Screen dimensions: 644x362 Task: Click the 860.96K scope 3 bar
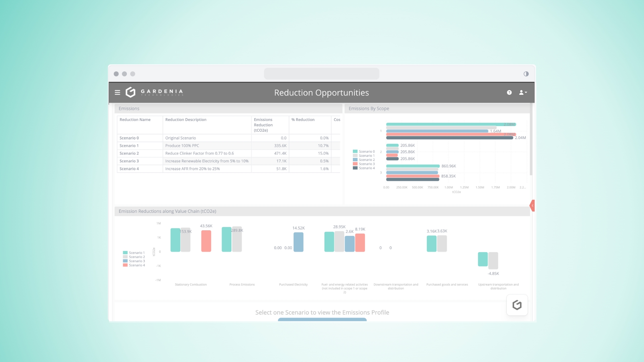tap(413, 166)
